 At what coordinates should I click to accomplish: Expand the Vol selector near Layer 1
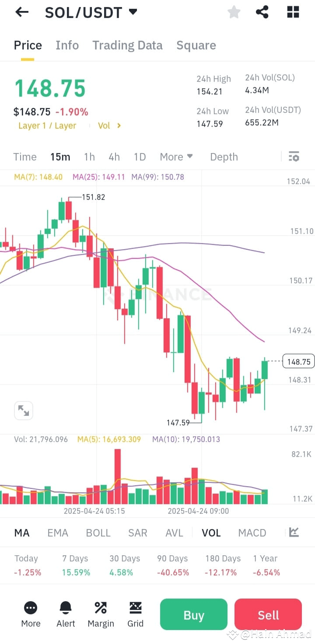coord(108,125)
